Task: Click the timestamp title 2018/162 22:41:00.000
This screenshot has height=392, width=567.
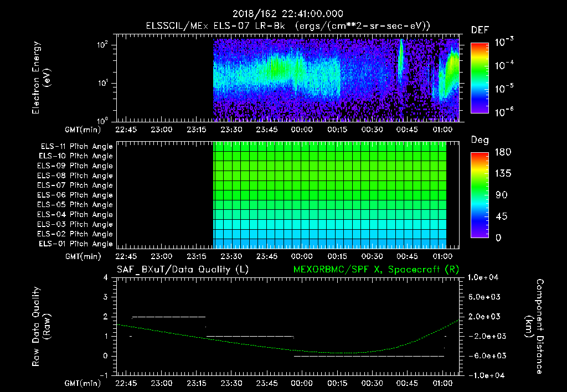Action: [x=287, y=14]
